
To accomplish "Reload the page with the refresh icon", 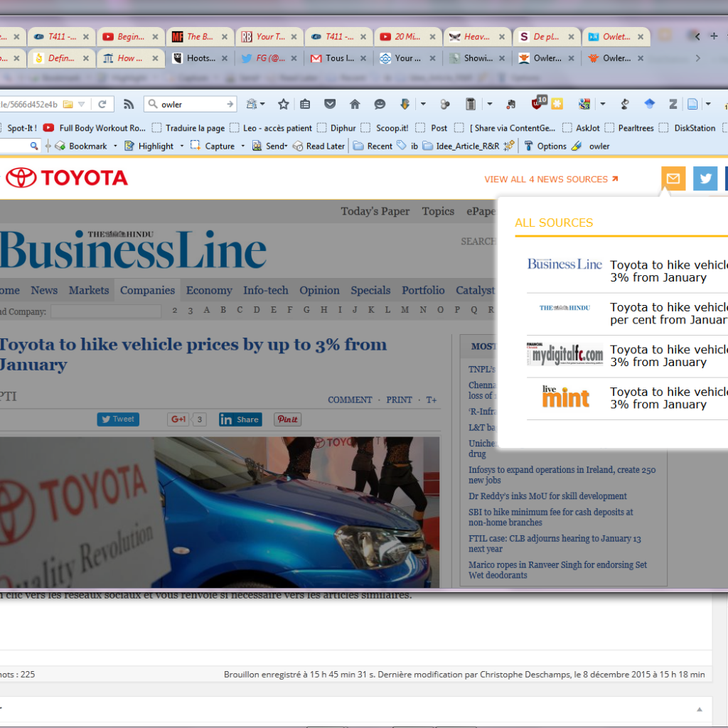I will pyautogui.click(x=102, y=105).
